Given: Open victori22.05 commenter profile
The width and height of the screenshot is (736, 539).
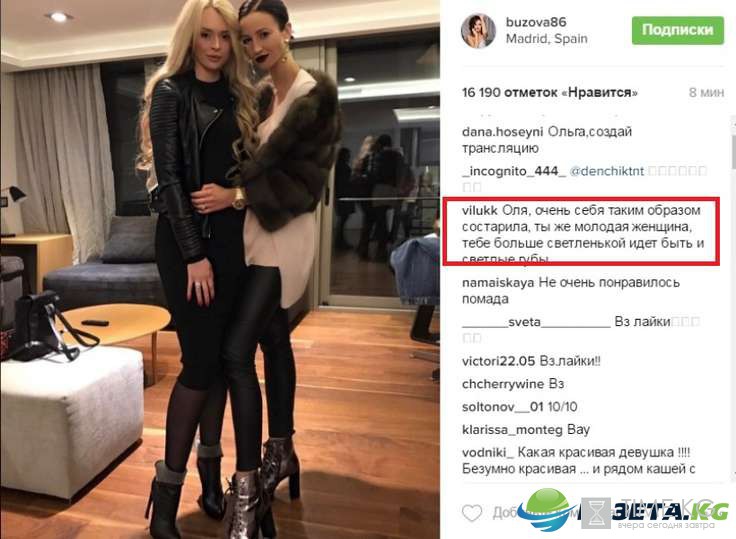Looking at the screenshot, I should (x=498, y=361).
